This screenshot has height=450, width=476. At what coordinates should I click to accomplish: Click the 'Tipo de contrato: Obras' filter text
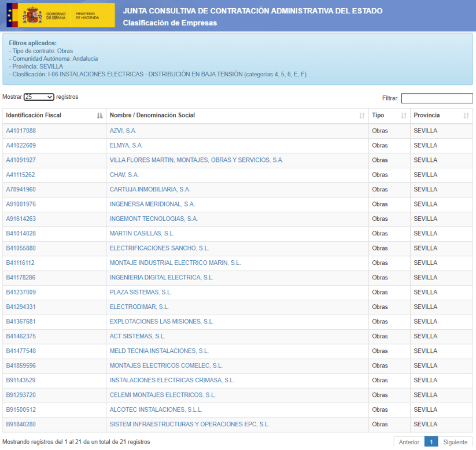coord(40,51)
